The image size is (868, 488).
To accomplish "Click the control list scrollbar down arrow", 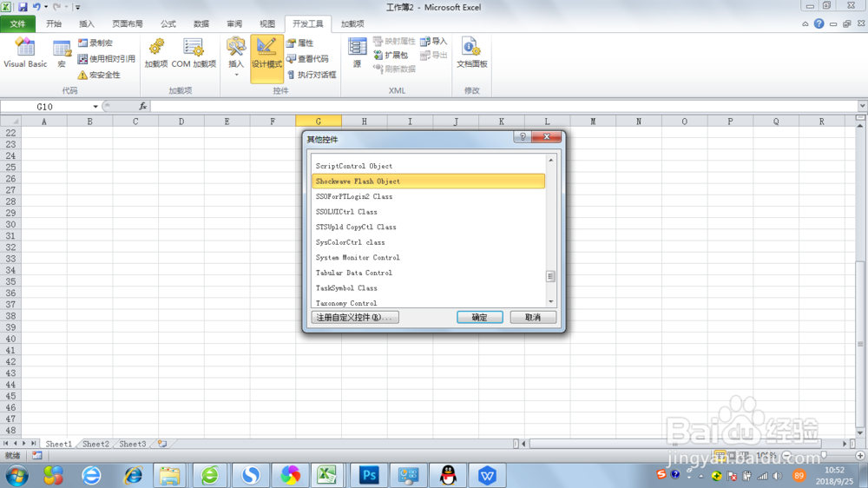I will point(551,302).
